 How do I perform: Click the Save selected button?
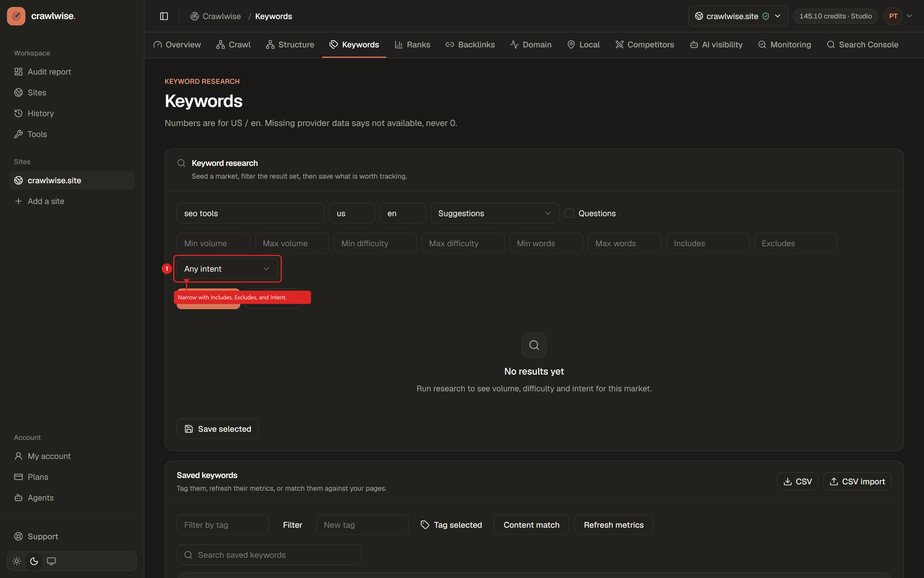pos(218,429)
